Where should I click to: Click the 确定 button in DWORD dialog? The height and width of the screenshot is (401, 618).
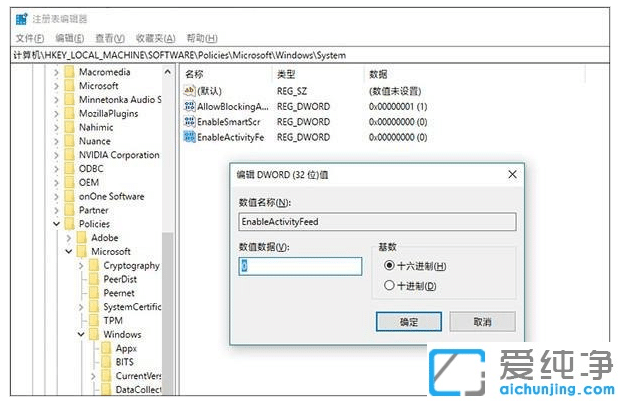tap(409, 322)
